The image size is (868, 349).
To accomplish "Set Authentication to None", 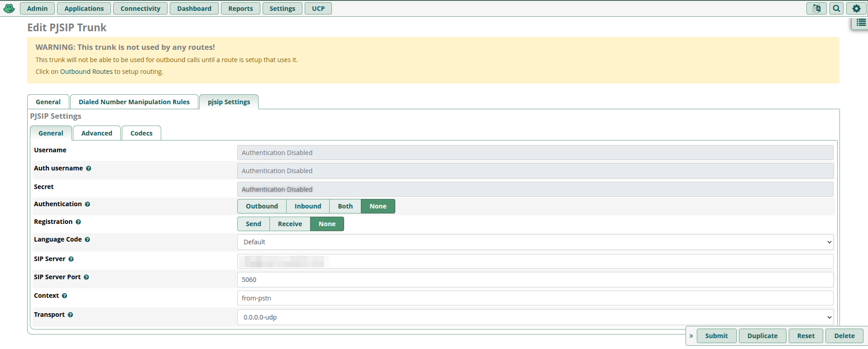I will (x=378, y=206).
